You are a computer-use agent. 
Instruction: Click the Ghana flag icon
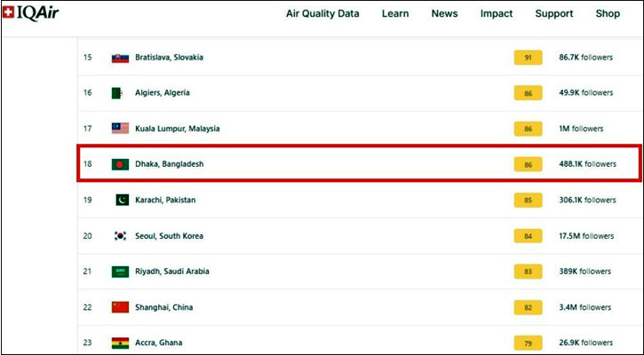pos(120,343)
